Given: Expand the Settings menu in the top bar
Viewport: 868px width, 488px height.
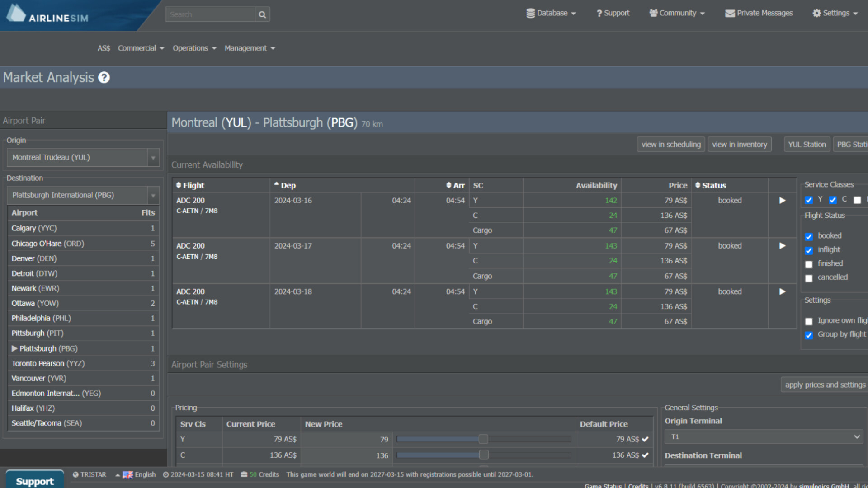Looking at the screenshot, I should tap(835, 13).
